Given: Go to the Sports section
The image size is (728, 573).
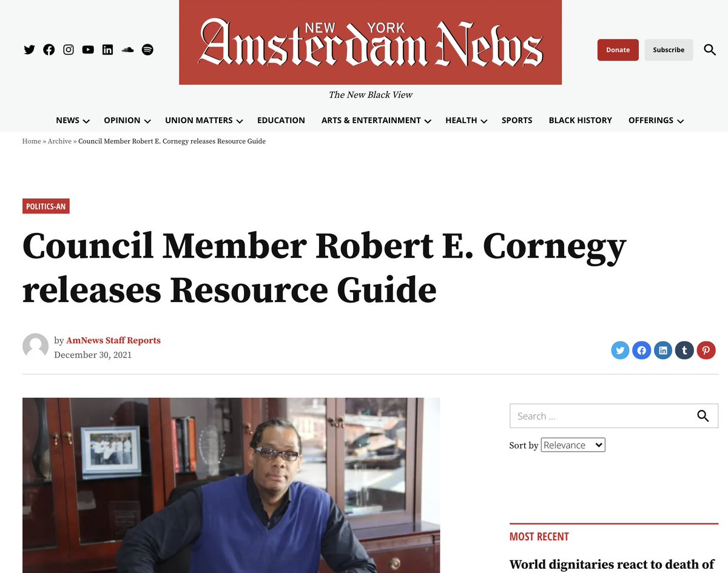Looking at the screenshot, I should pyautogui.click(x=517, y=120).
